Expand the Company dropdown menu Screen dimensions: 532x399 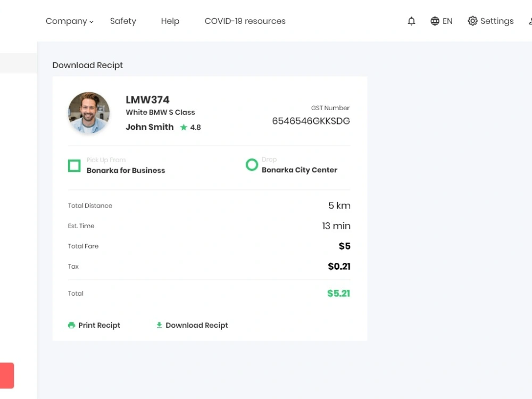(x=70, y=21)
